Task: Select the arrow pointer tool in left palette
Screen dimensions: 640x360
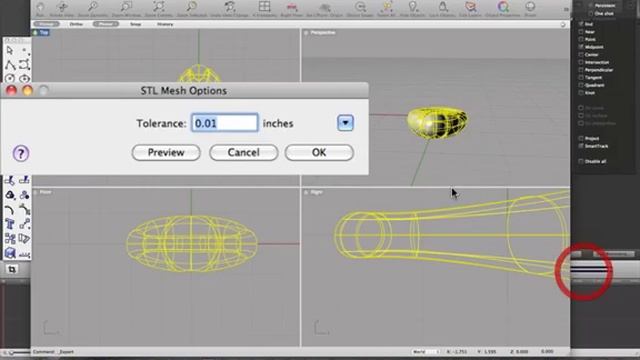Action: coord(10,51)
